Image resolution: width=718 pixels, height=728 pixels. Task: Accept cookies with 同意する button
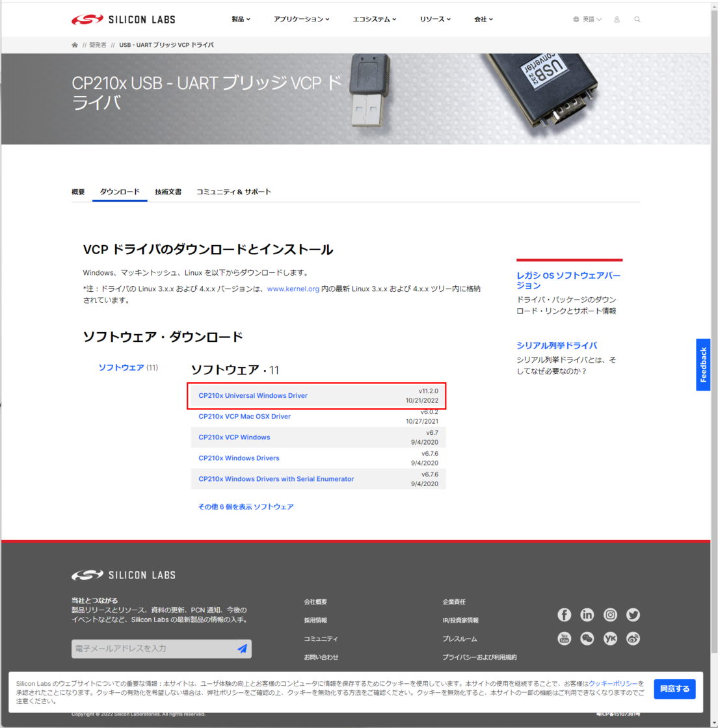(675, 689)
